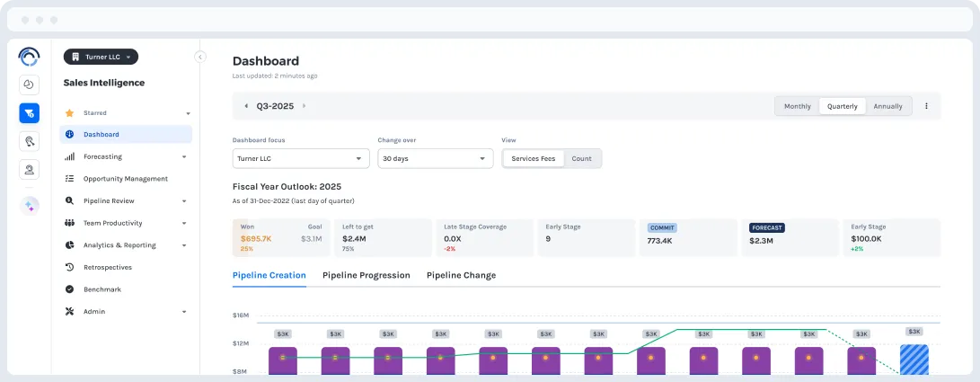Open the pointer click rail icon

point(29,141)
